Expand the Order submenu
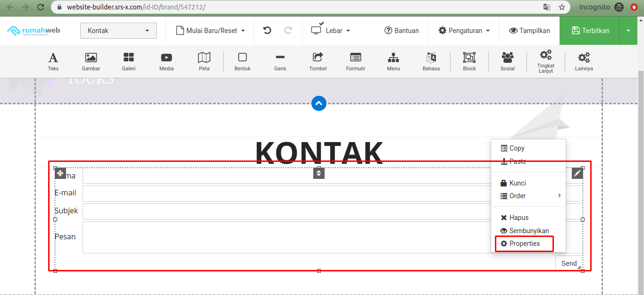This screenshot has width=644, height=295. (x=528, y=196)
